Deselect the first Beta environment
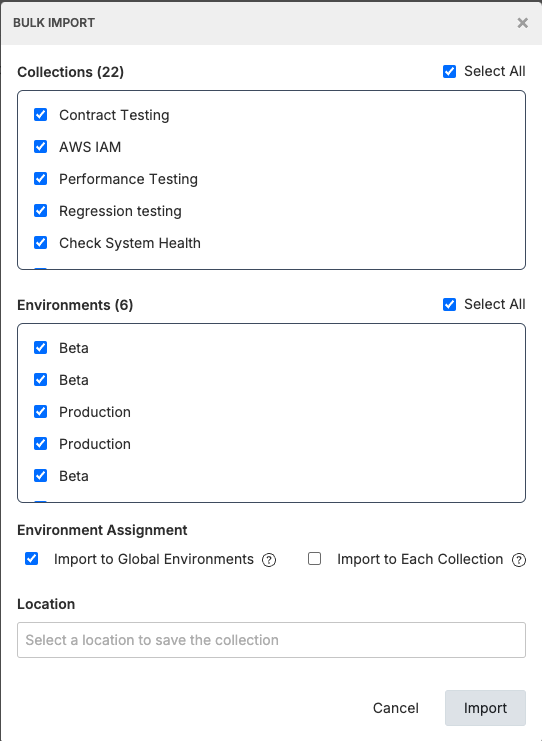The height and width of the screenshot is (741, 542). click(x=41, y=347)
